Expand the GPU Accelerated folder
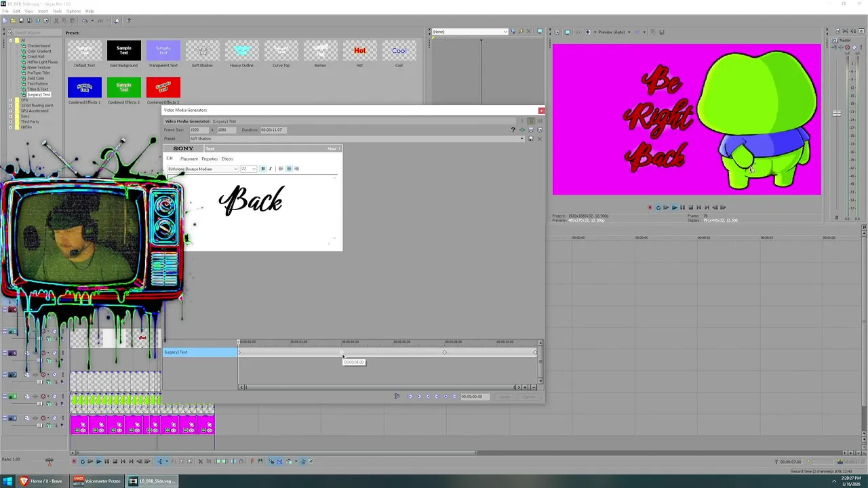Viewport: 868px width, 488px height. click(11, 111)
